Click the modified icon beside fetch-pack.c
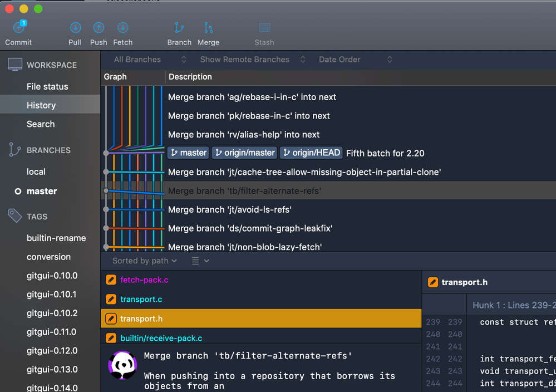This screenshot has height=392, width=556. click(111, 280)
